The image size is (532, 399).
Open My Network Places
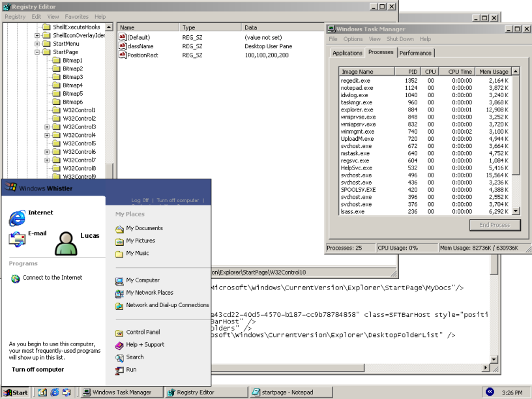click(144, 293)
